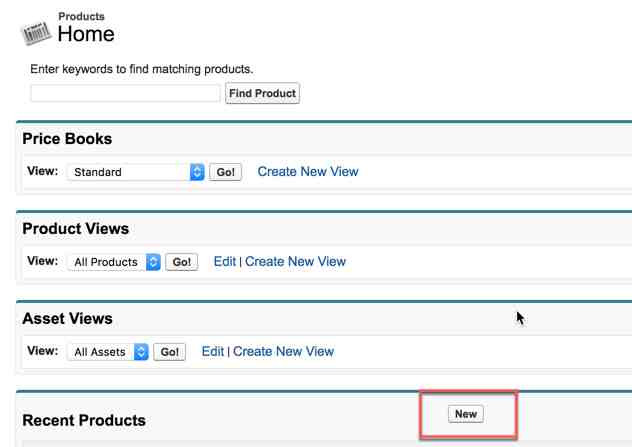Focus the product keyword search field

[x=125, y=93]
